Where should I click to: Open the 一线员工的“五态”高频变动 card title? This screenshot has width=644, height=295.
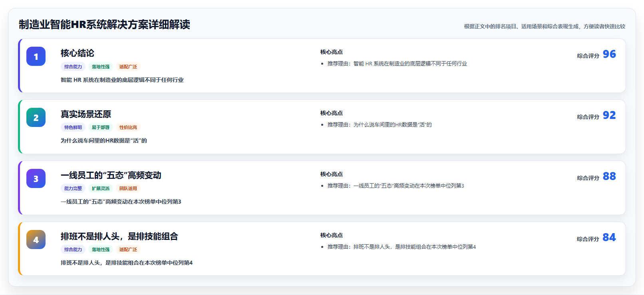tap(111, 175)
